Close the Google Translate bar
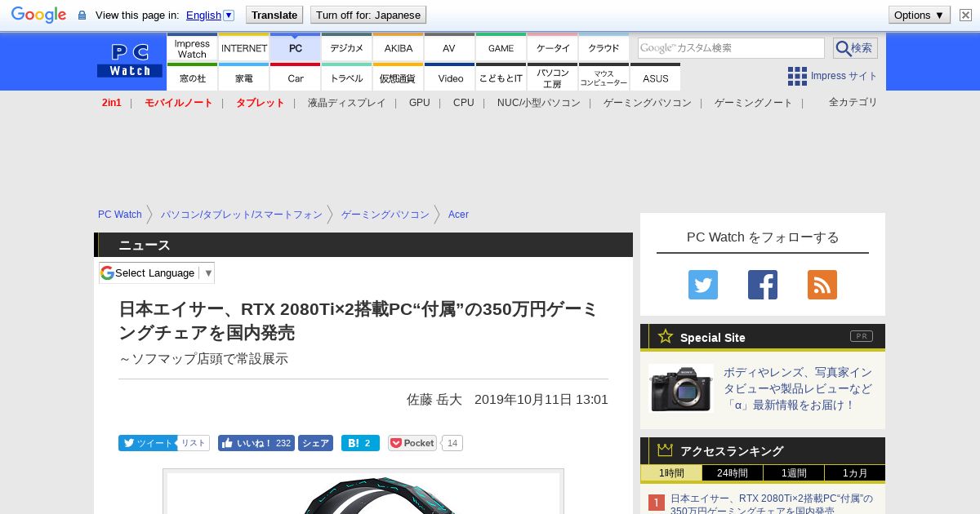Viewport: 980px width, 514px height. coord(965,15)
